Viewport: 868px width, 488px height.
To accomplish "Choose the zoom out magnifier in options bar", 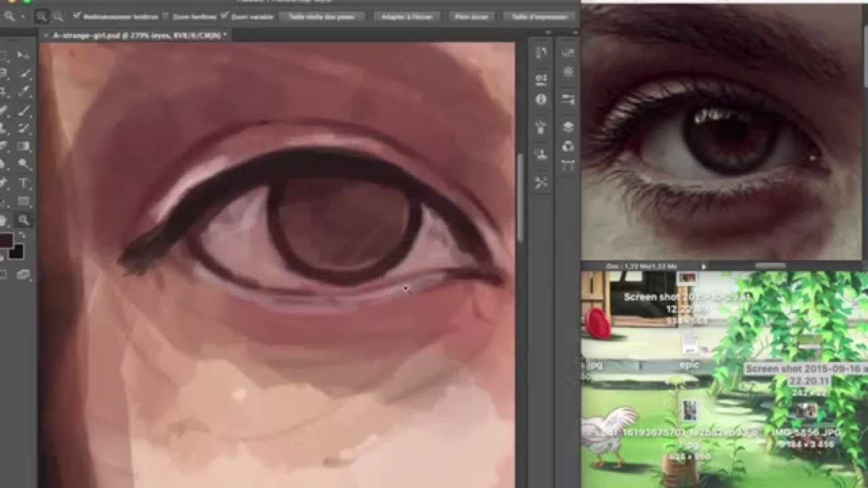I will click(58, 16).
